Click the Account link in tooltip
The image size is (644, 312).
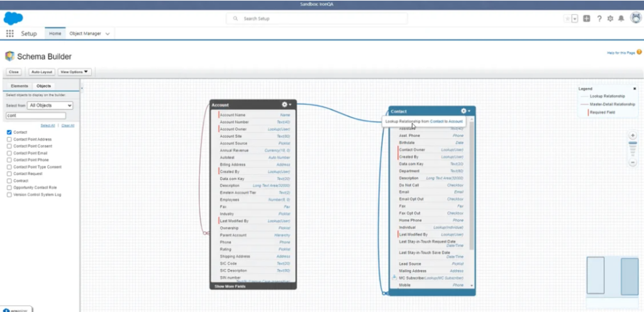pyautogui.click(x=455, y=121)
